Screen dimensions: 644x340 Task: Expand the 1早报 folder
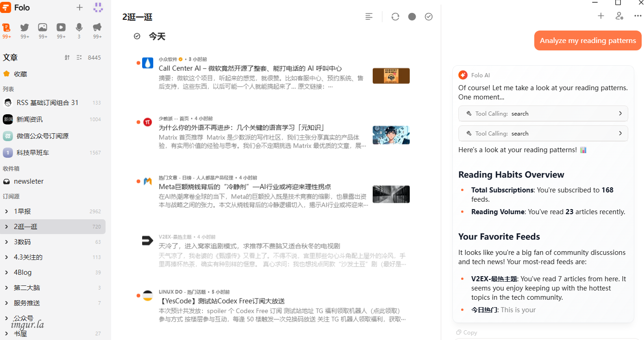pos(6,211)
